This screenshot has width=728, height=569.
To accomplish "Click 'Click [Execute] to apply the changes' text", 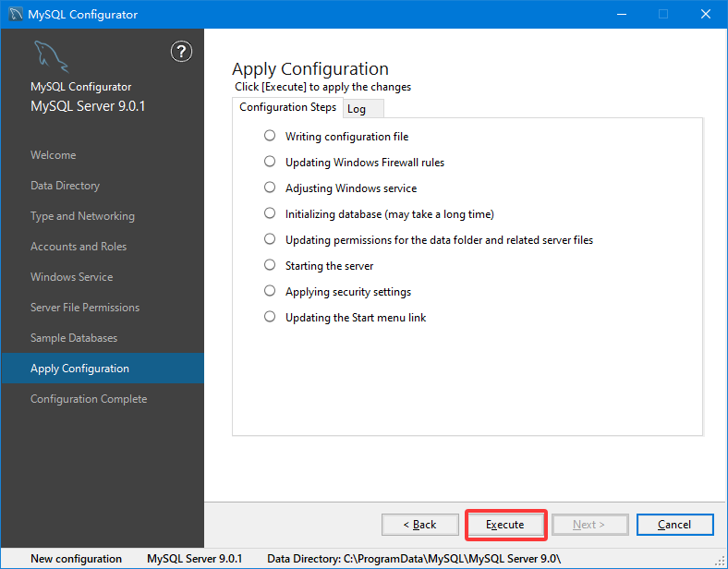I will click(x=322, y=87).
